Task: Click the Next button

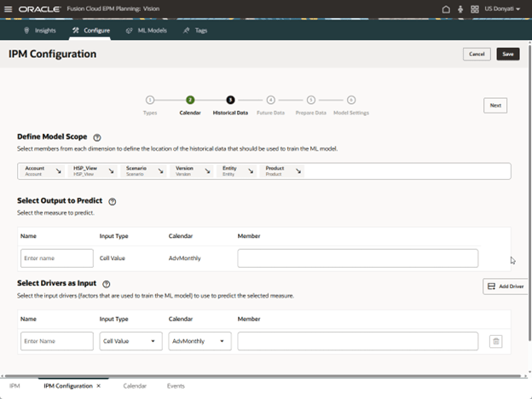Action: coord(495,105)
